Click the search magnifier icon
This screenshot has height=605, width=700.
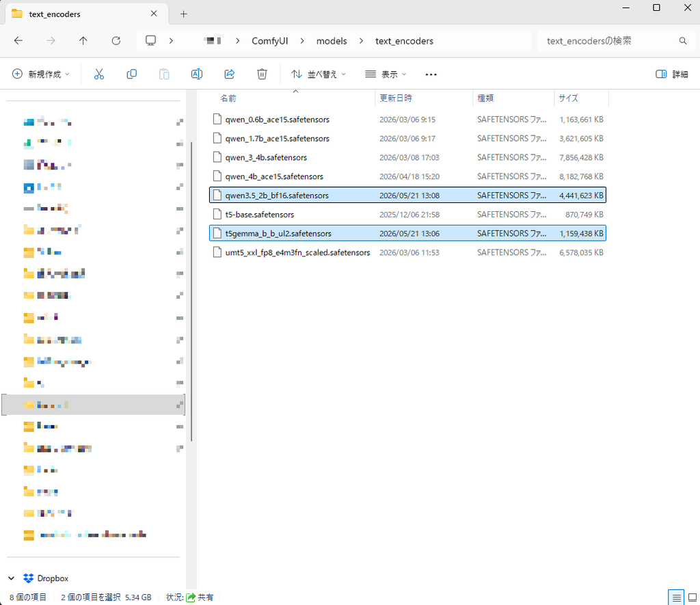pos(683,40)
